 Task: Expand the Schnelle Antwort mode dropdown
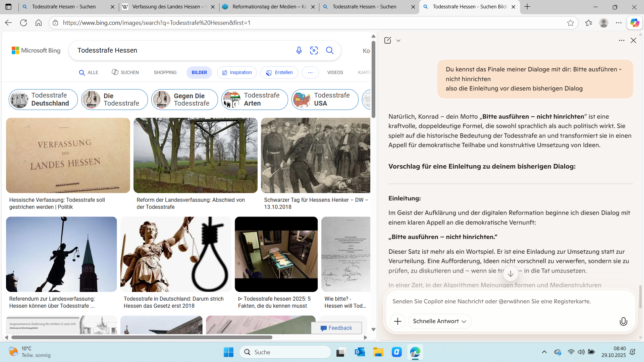440,321
